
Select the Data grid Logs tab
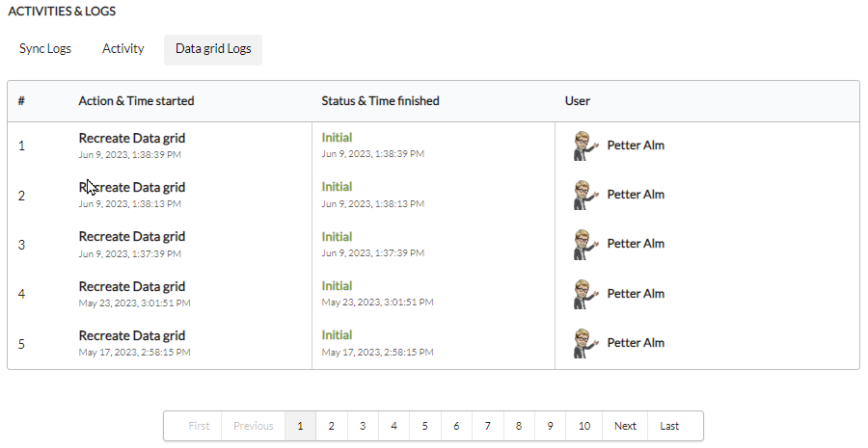click(213, 50)
